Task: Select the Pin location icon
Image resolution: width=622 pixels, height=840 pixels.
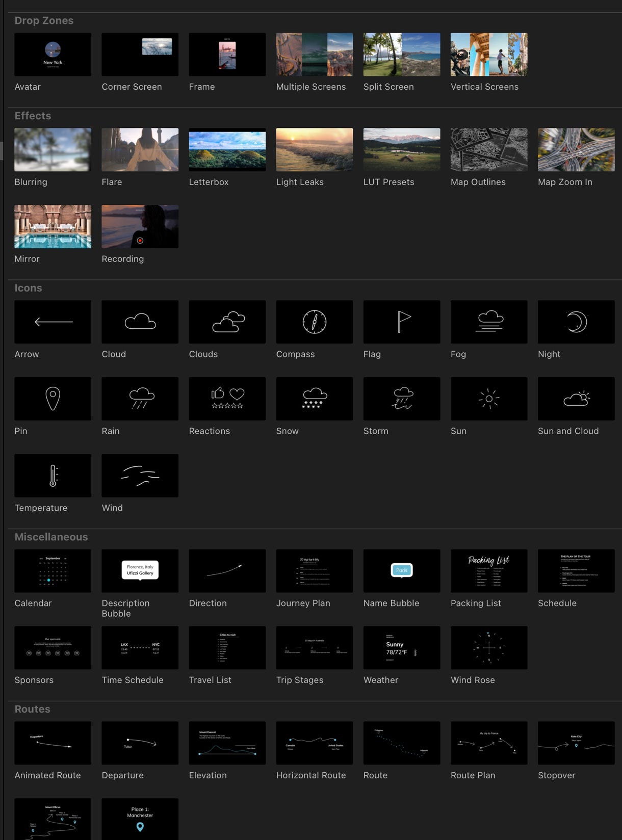Action: tap(53, 399)
